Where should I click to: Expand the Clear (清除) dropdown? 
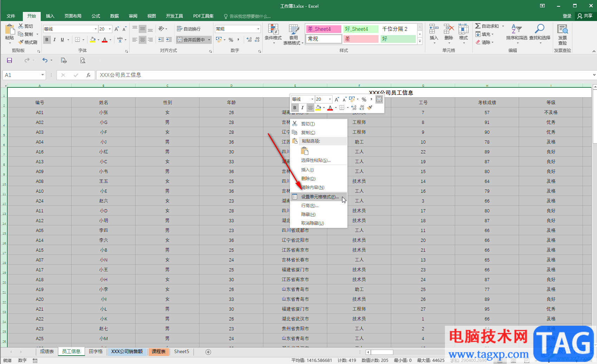[x=492, y=42]
